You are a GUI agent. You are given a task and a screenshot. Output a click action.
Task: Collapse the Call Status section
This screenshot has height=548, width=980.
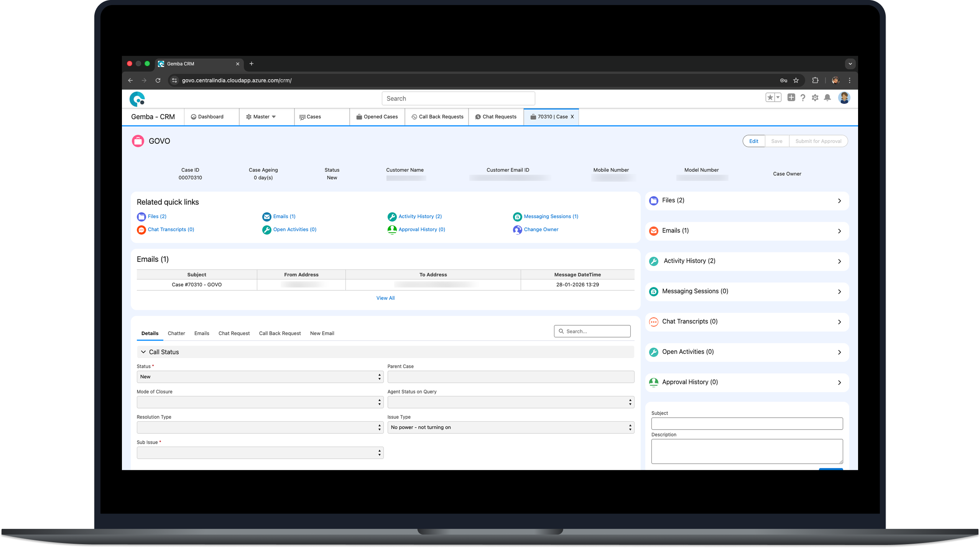click(x=143, y=352)
